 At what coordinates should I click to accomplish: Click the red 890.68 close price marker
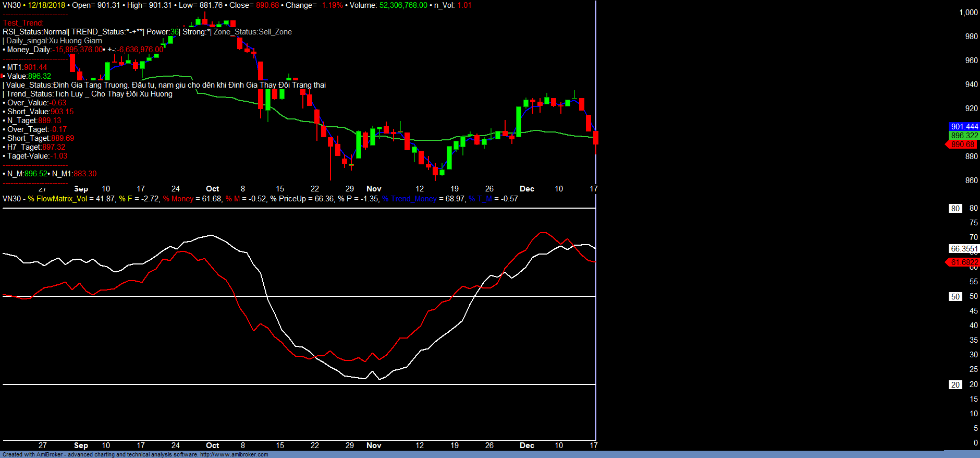[962, 144]
